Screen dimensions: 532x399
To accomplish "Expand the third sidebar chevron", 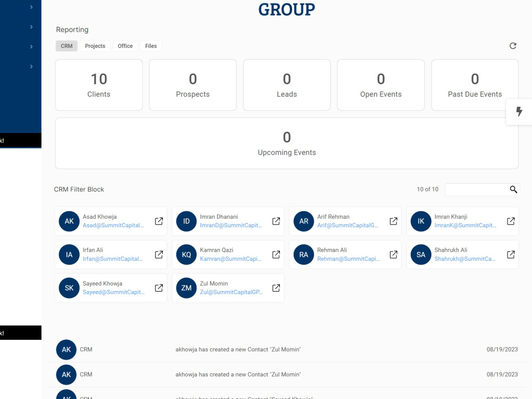I will click(31, 46).
